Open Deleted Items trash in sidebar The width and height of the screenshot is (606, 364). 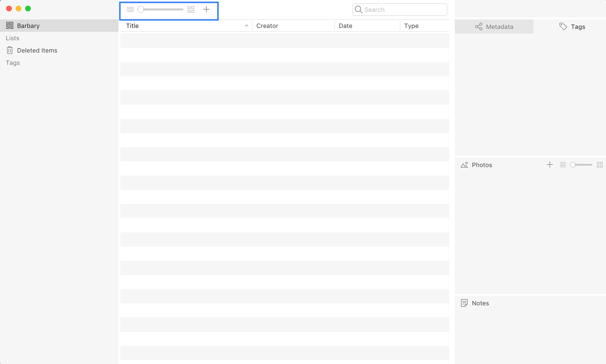37,51
